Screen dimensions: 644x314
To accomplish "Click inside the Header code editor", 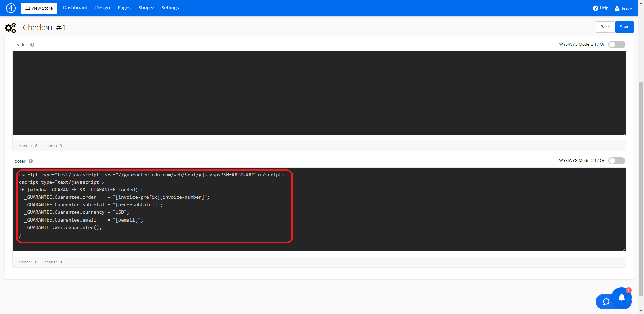I will (x=319, y=93).
